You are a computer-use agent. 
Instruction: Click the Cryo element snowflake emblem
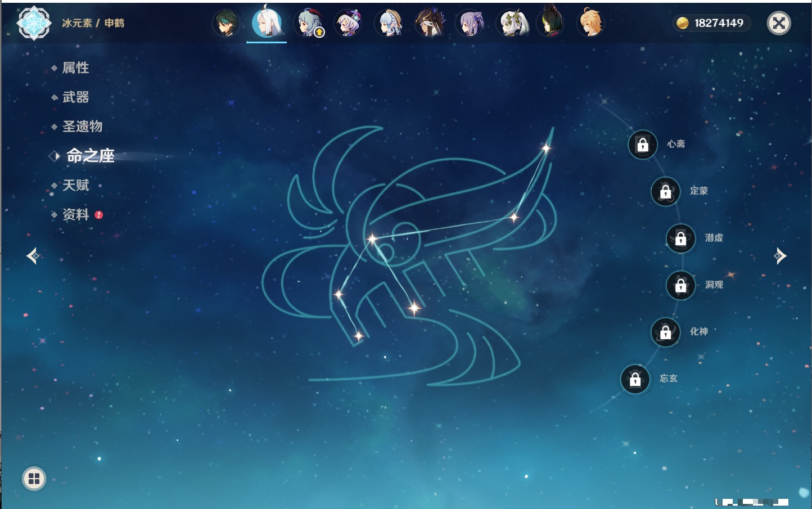click(34, 23)
